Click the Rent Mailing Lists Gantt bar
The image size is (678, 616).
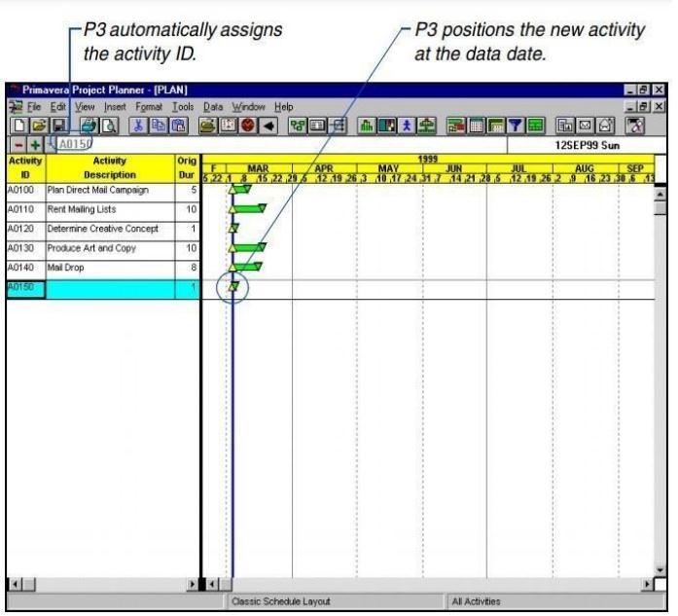coord(248,209)
